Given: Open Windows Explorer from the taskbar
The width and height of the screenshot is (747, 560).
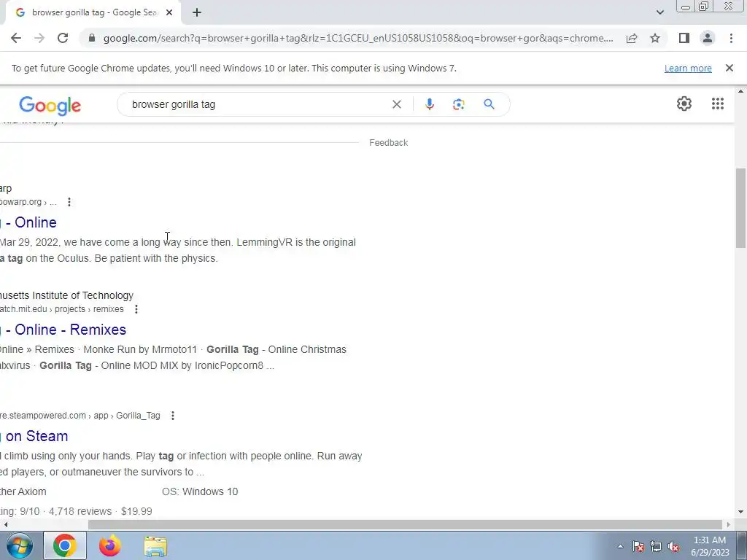Looking at the screenshot, I should [155, 545].
